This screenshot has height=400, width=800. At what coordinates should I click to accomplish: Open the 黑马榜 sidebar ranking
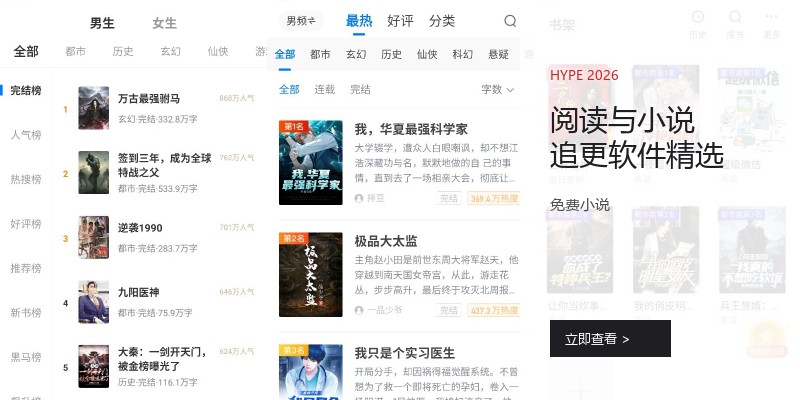point(26,357)
